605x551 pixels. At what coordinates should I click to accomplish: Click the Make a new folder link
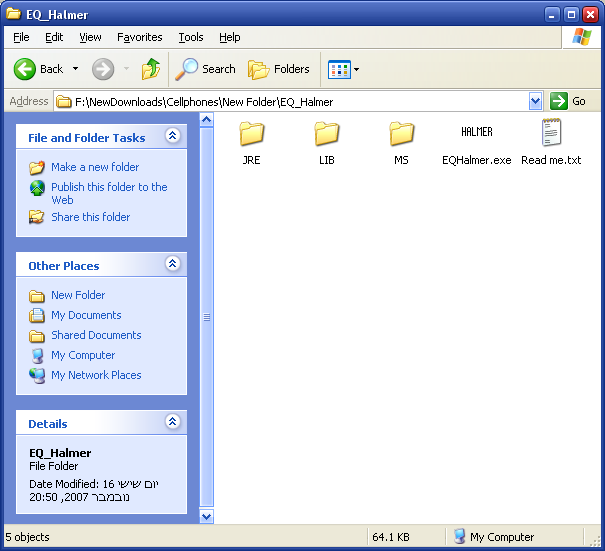[x=95, y=167]
